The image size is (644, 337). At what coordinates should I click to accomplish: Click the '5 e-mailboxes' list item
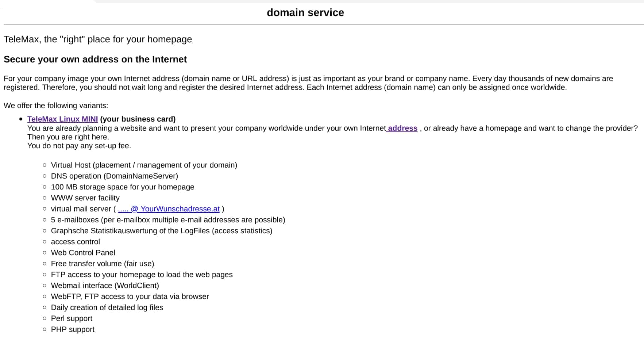pos(168,220)
